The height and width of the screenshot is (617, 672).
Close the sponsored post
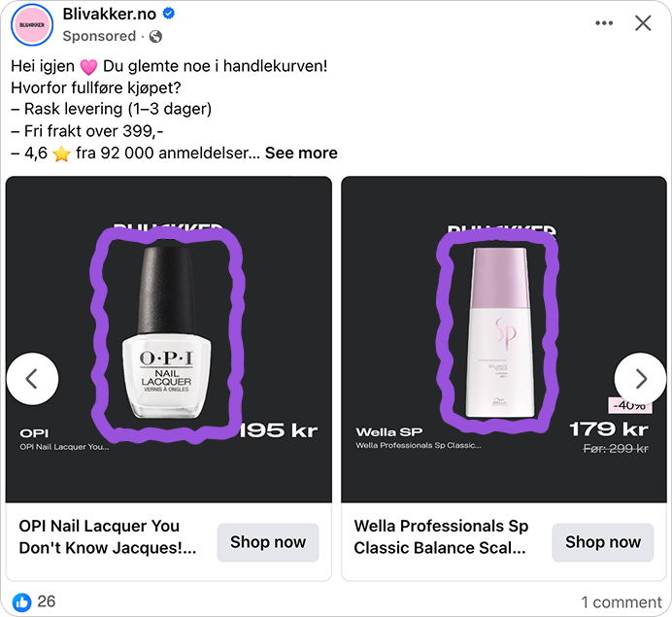[x=643, y=23]
